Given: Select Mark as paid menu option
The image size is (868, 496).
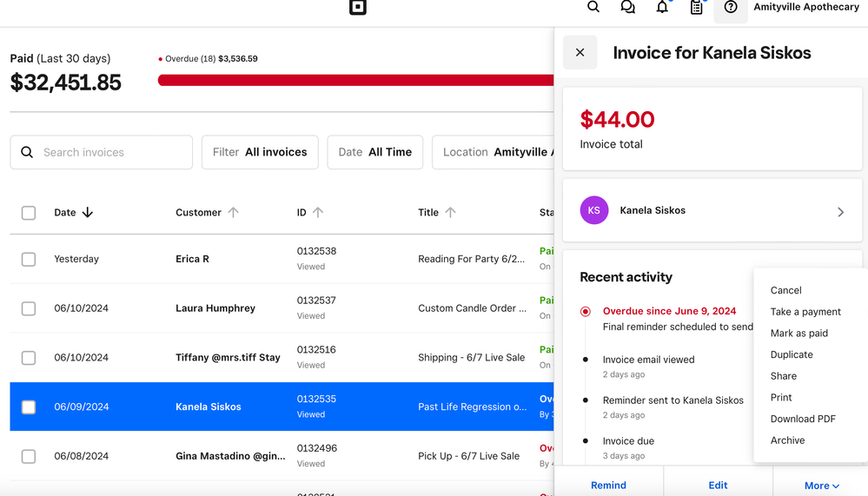Looking at the screenshot, I should pyautogui.click(x=798, y=333).
